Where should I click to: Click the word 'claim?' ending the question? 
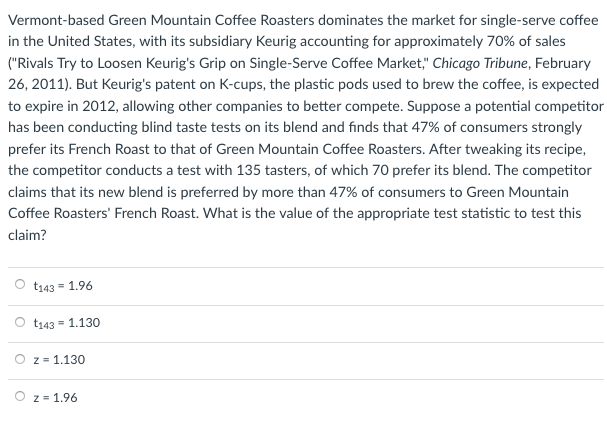(x=27, y=235)
